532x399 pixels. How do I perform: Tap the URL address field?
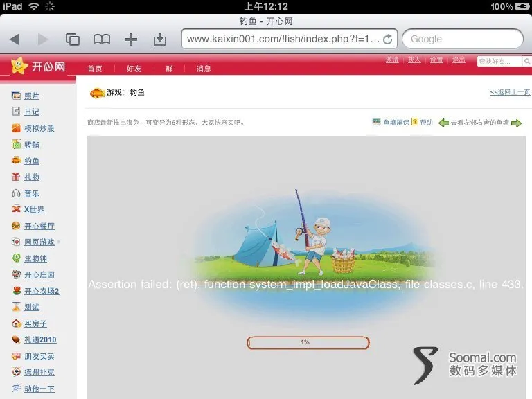[290, 39]
